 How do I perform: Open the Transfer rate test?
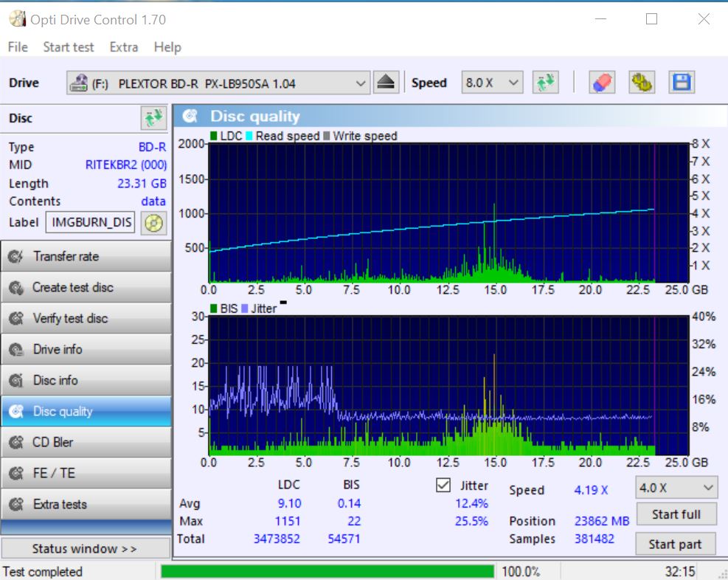point(86,257)
